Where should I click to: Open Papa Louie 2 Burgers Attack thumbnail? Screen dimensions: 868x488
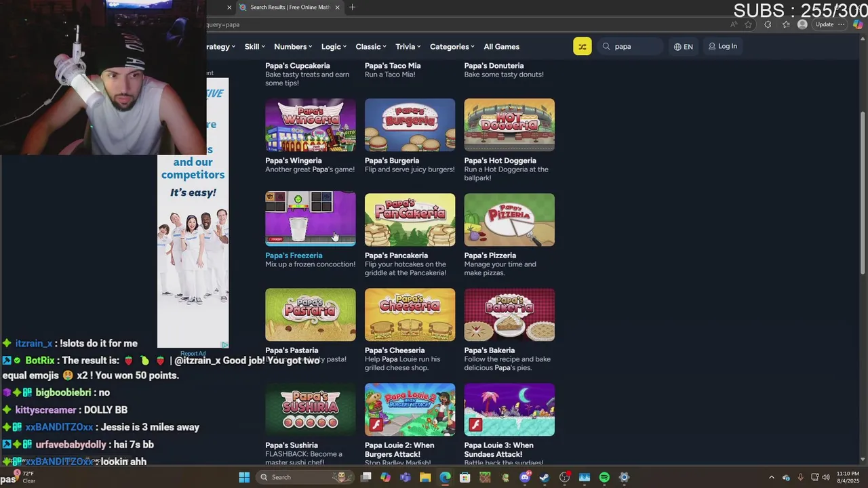(410, 409)
